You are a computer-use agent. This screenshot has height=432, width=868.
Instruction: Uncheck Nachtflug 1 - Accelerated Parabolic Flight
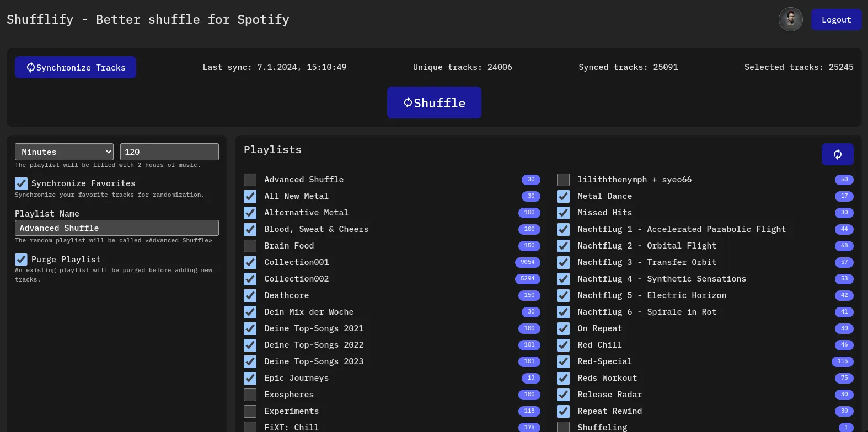click(x=563, y=229)
